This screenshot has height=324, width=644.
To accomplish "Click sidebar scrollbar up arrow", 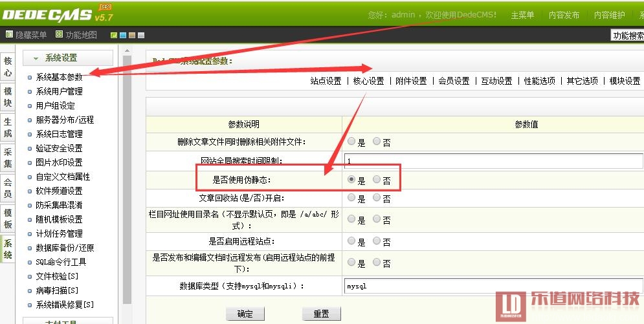I will (127, 50).
